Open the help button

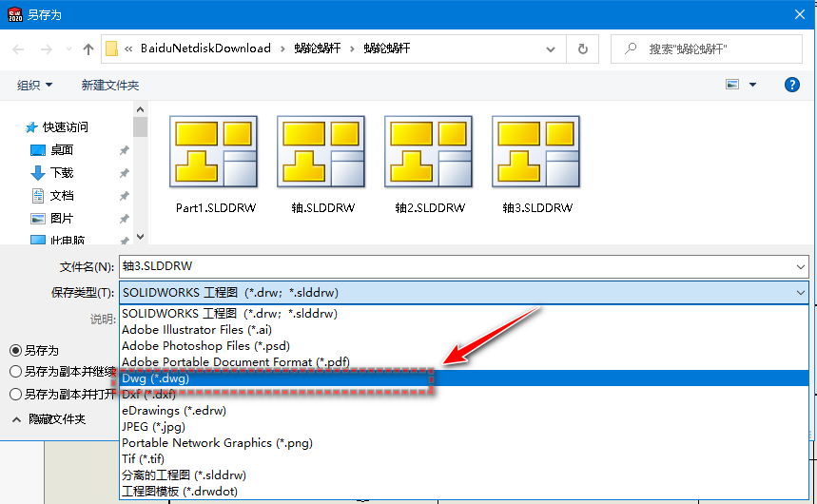click(792, 85)
